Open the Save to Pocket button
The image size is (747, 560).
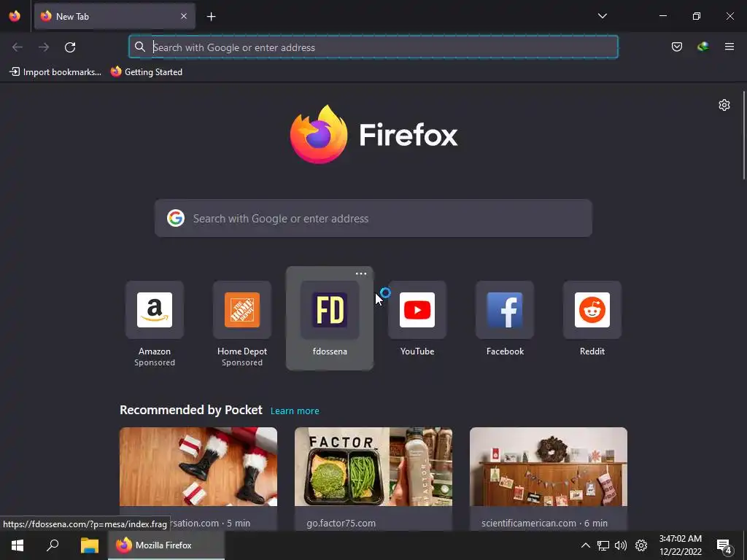[x=676, y=47]
